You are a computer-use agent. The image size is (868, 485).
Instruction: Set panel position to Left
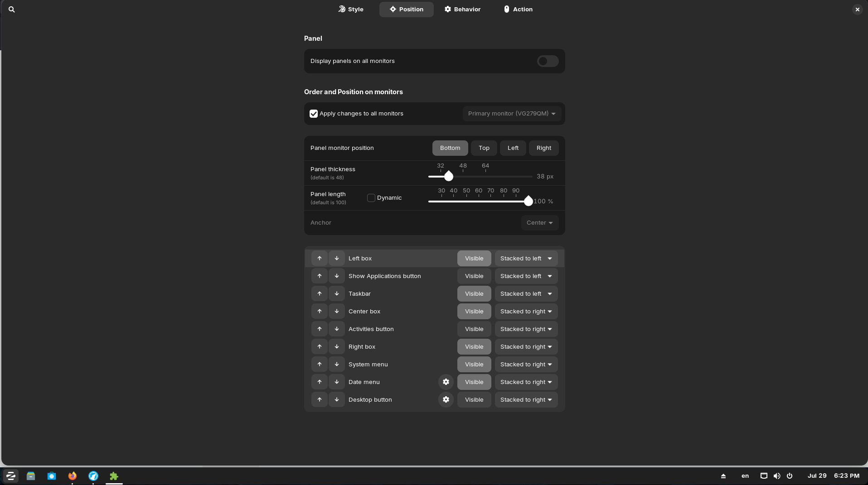pyautogui.click(x=513, y=148)
